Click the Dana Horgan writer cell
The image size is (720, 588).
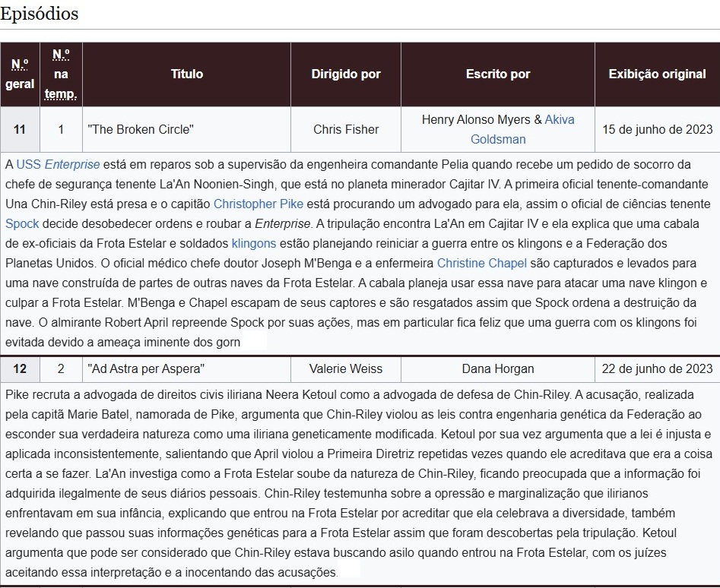(x=498, y=368)
